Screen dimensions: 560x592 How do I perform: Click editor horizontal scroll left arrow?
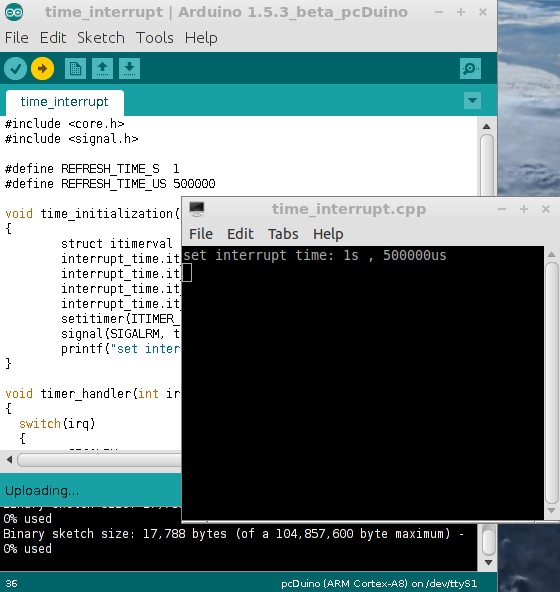(x=9, y=459)
